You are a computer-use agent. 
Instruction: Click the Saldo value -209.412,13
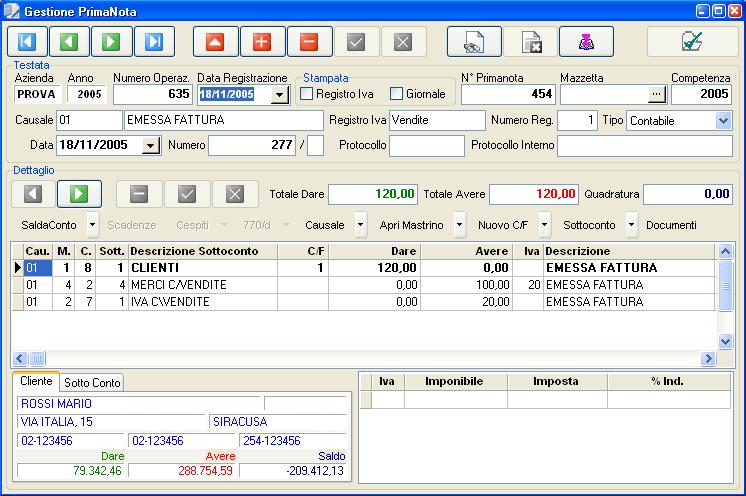294,471
